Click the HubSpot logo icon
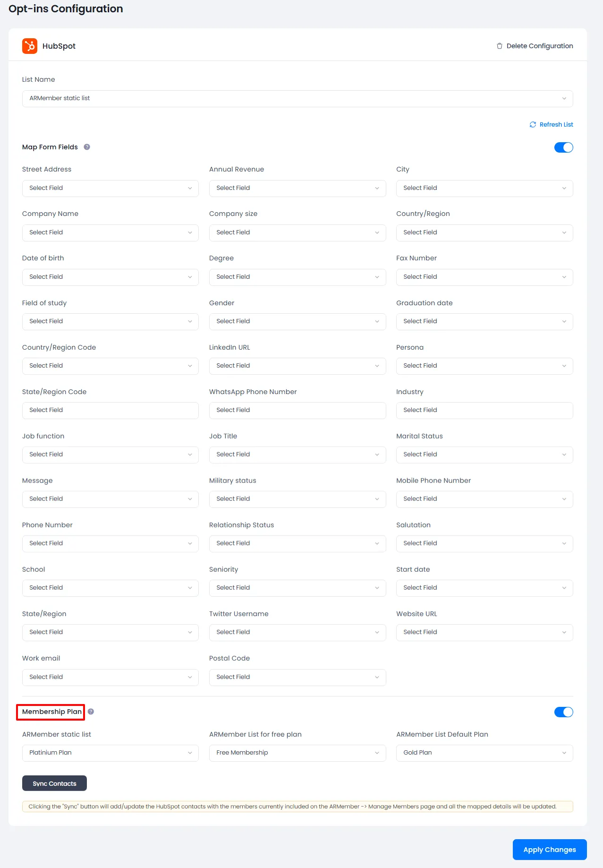This screenshot has width=603, height=868. pos(29,46)
